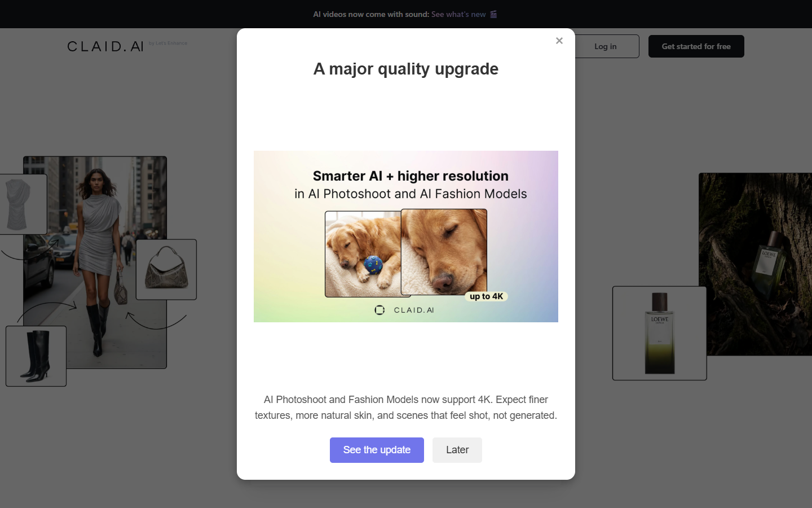Select the black boots product thumbnail
Screen dimensions: 812x508
36,356
